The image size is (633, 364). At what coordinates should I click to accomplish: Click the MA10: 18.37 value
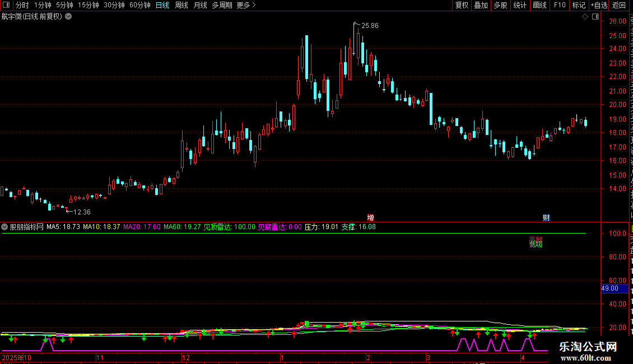click(101, 227)
